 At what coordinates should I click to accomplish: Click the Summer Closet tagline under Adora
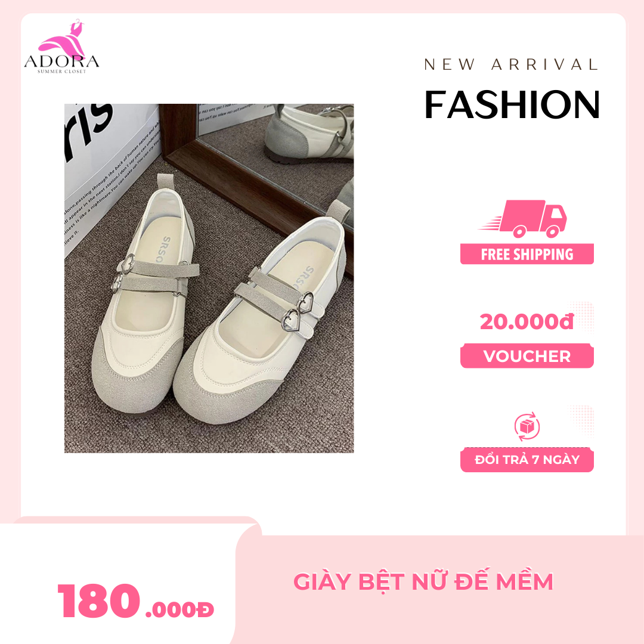tap(61, 72)
